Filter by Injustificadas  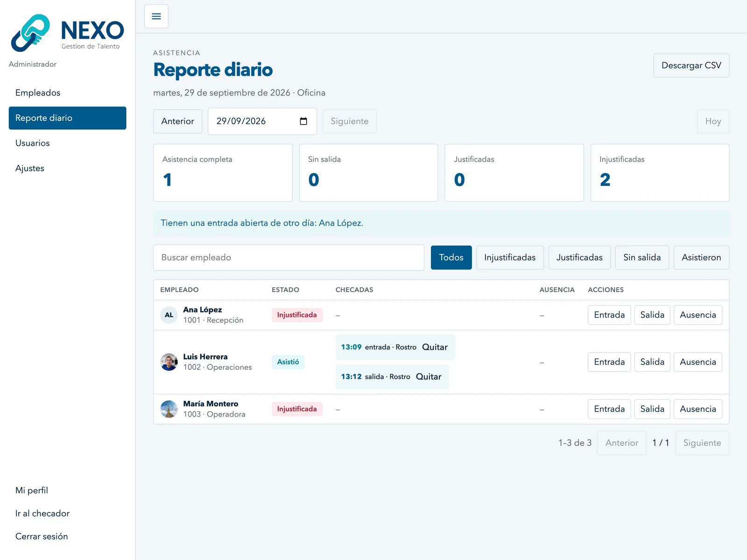[510, 257]
